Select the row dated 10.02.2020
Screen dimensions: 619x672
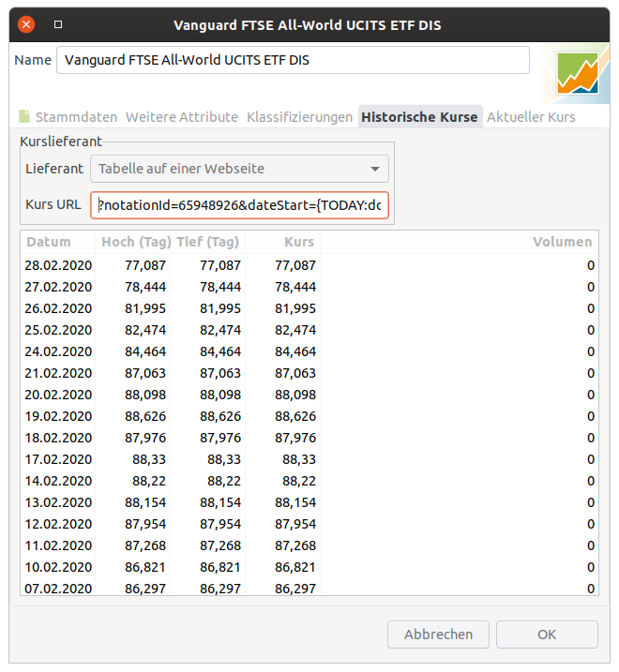[309, 567]
